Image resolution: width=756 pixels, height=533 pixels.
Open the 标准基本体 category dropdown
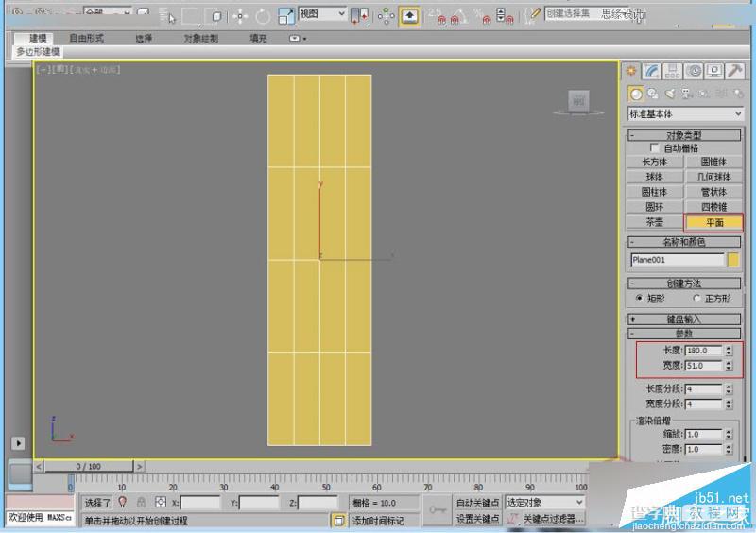[685, 113]
